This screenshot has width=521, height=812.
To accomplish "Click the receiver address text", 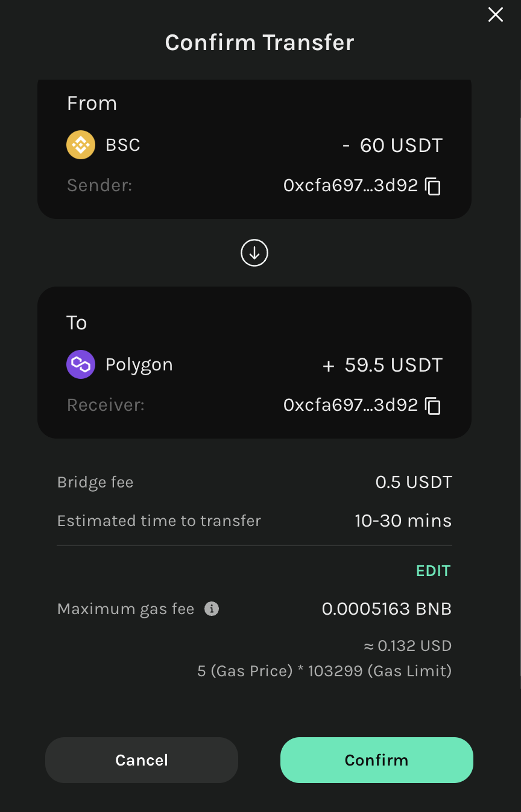I will coord(350,405).
